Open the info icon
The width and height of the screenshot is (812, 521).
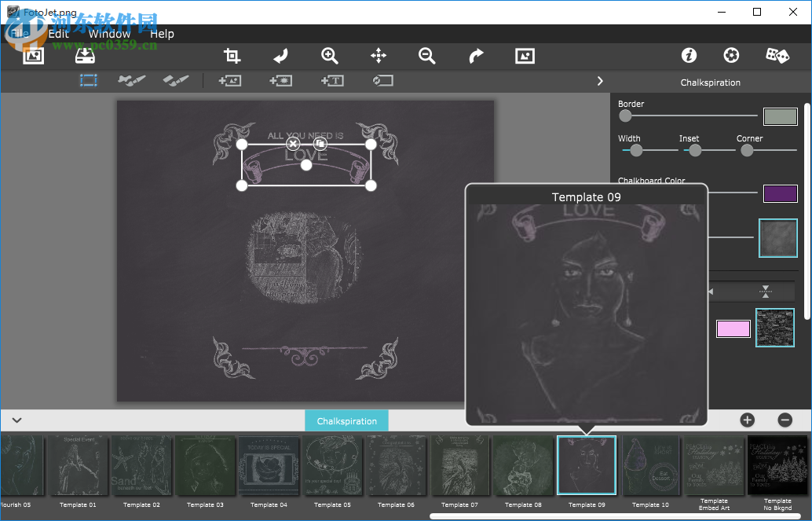click(x=689, y=55)
